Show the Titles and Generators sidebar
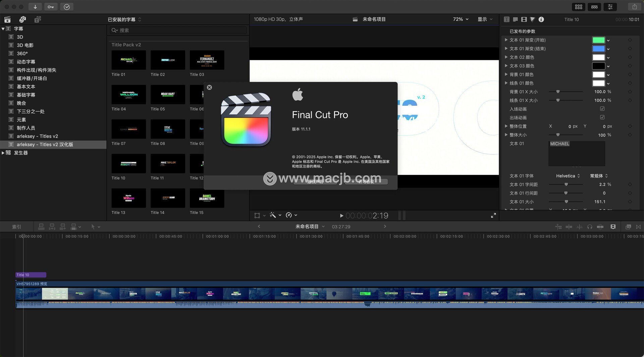644x357 pixels. pos(38,19)
